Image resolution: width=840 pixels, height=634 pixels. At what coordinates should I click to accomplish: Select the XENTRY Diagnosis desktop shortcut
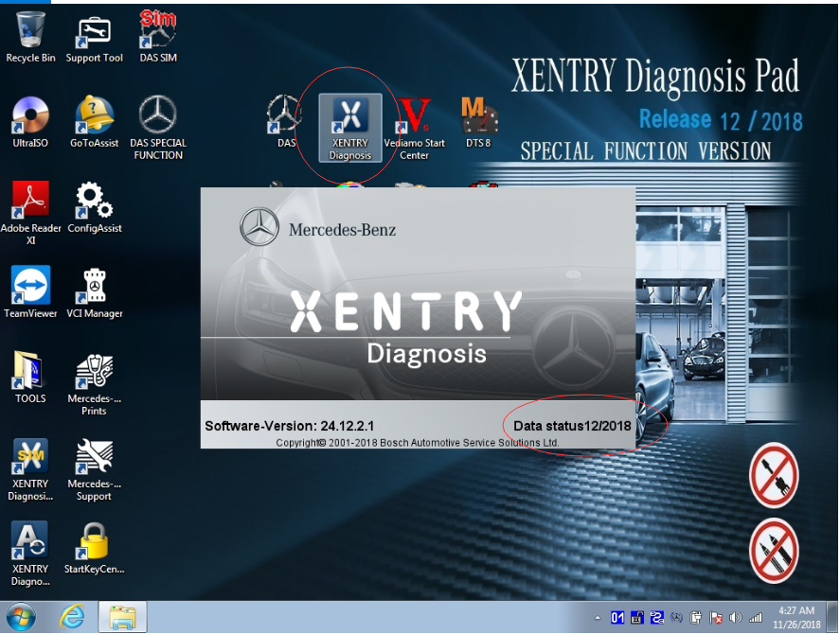point(350,128)
